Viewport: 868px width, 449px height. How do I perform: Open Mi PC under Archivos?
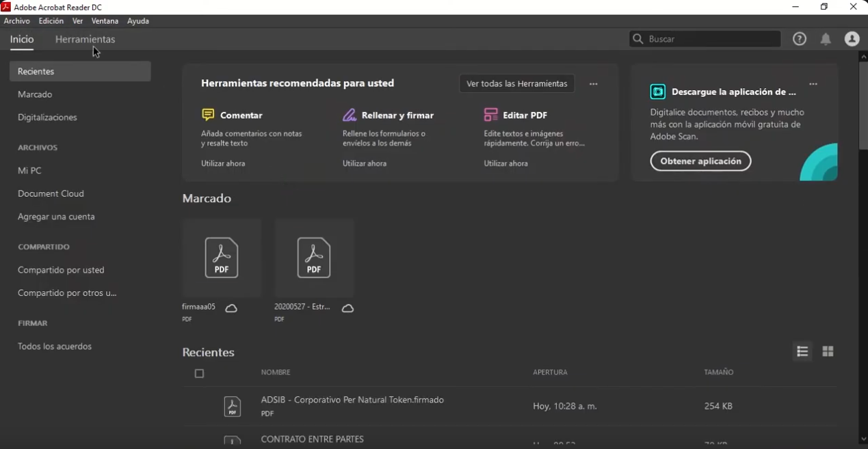click(29, 171)
